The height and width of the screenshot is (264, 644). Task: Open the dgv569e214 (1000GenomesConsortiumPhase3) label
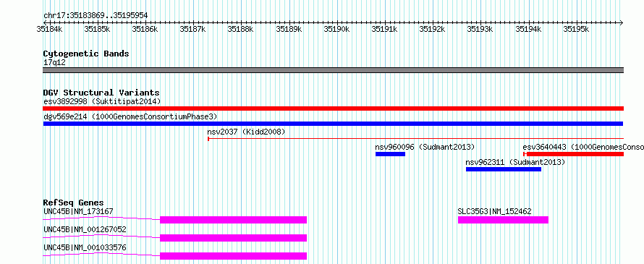130,116
